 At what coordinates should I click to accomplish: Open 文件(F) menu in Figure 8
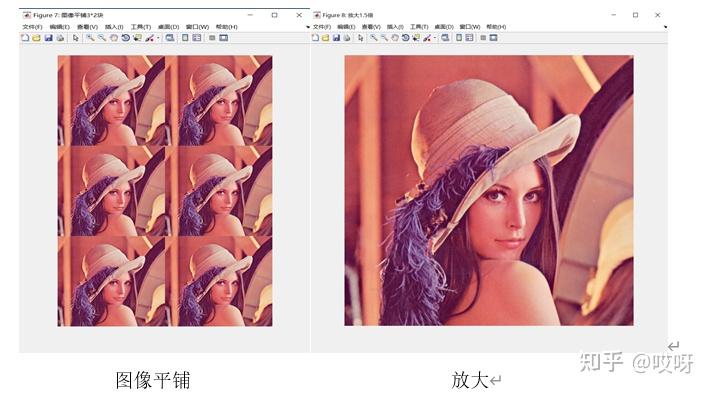[x=322, y=27]
